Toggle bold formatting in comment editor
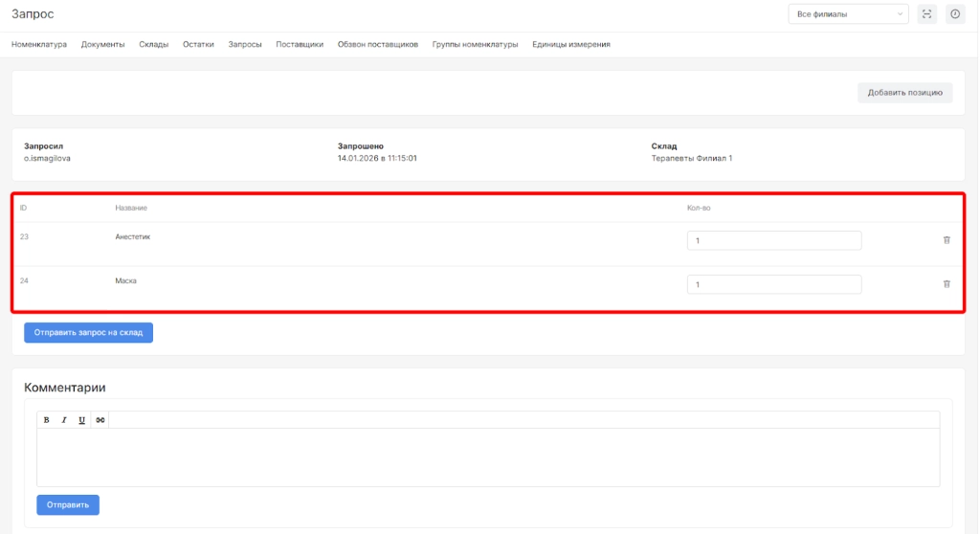Screen dimensions: 980x534 [x=46, y=420]
